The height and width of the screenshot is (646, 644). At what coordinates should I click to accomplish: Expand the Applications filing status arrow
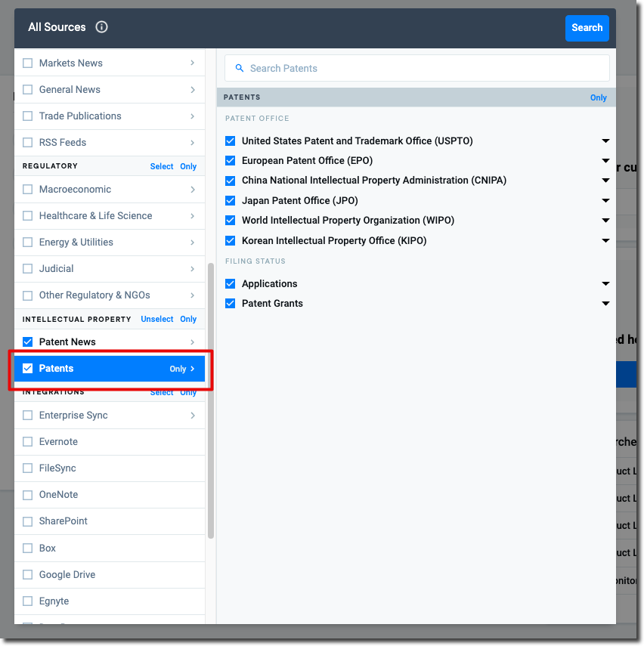tap(605, 283)
